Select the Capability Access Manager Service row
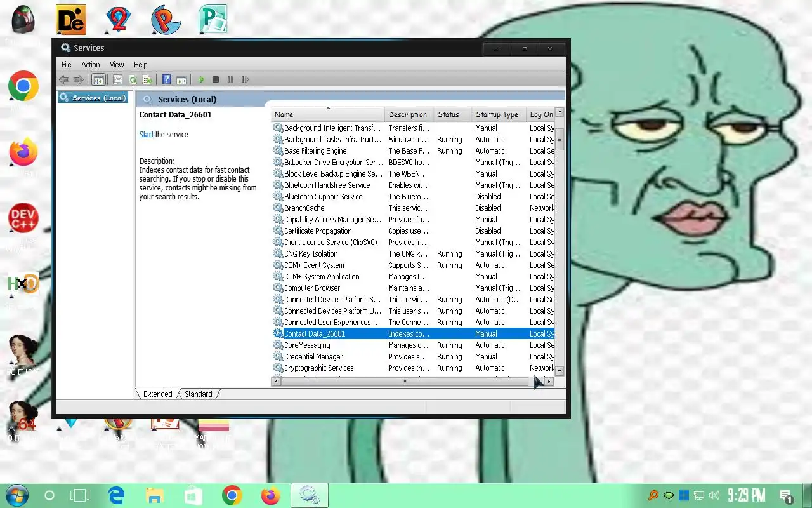The image size is (812, 508). [414, 220]
